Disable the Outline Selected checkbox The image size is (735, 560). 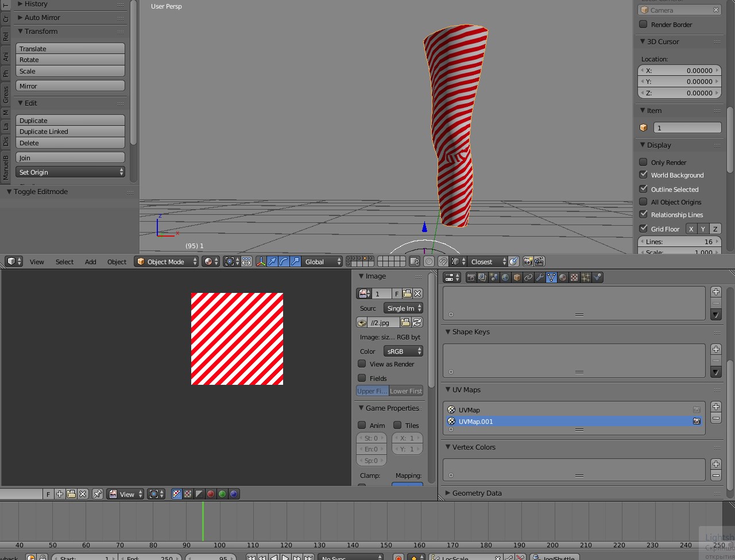[x=643, y=189]
